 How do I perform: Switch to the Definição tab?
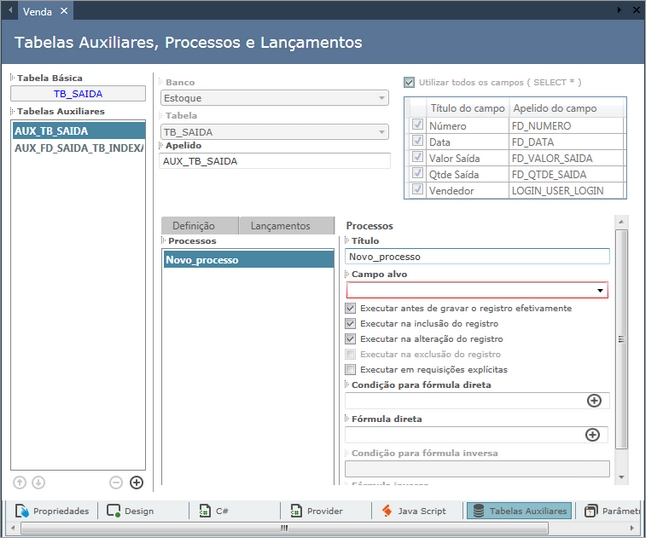(x=200, y=226)
